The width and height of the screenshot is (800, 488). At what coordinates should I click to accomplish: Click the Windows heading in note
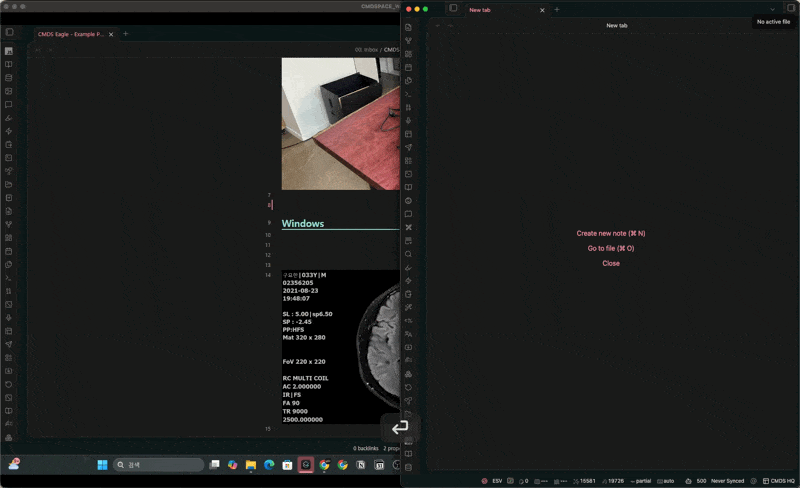point(303,224)
